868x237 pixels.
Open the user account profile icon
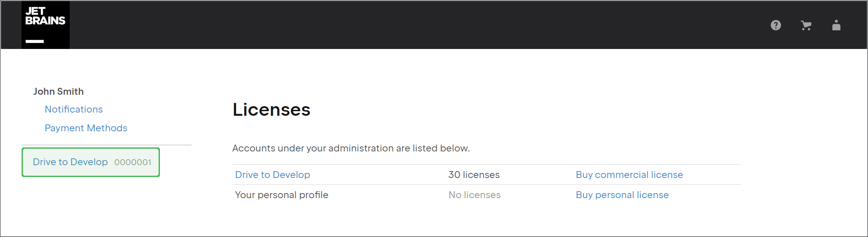coord(836,26)
